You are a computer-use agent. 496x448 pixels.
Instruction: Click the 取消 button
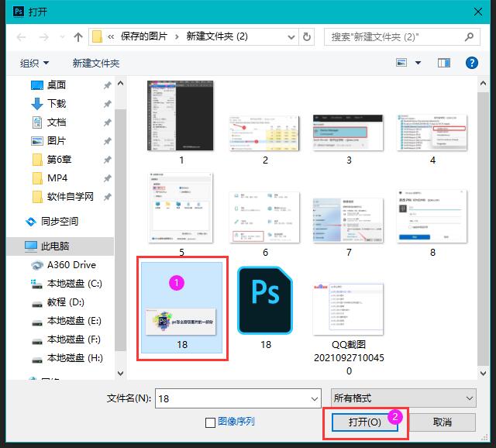click(442, 422)
